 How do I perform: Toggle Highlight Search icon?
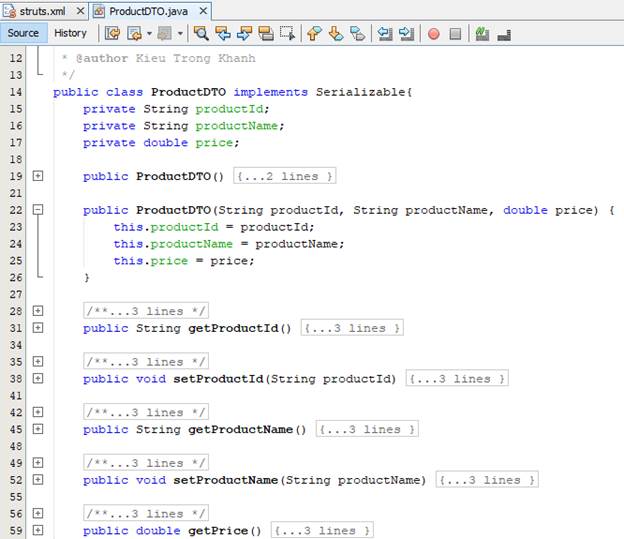tap(266, 33)
